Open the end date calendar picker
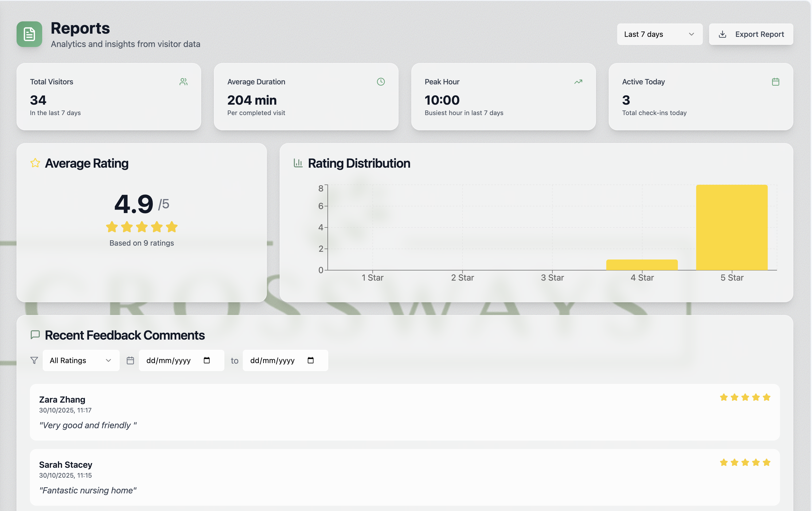 (x=311, y=360)
